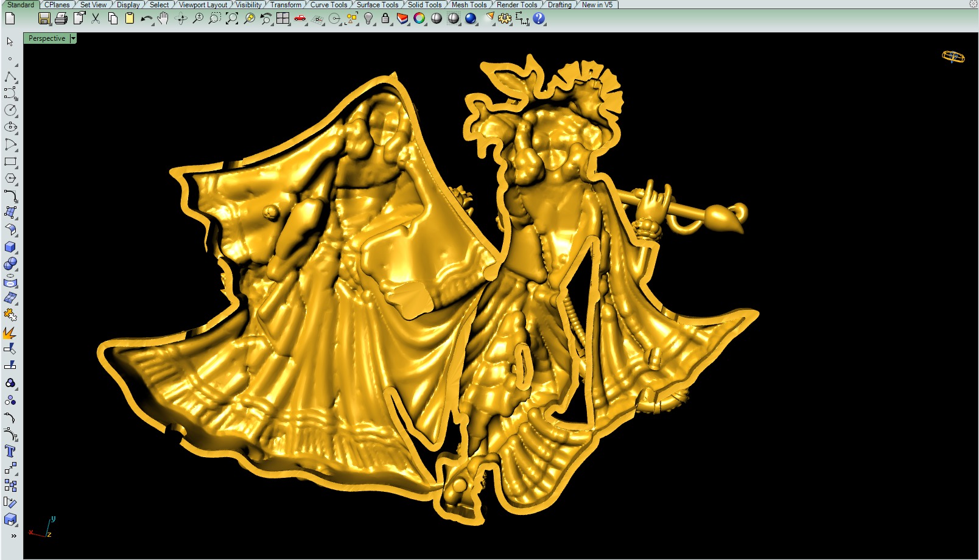Switch to the Transform tab

pos(286,4)
